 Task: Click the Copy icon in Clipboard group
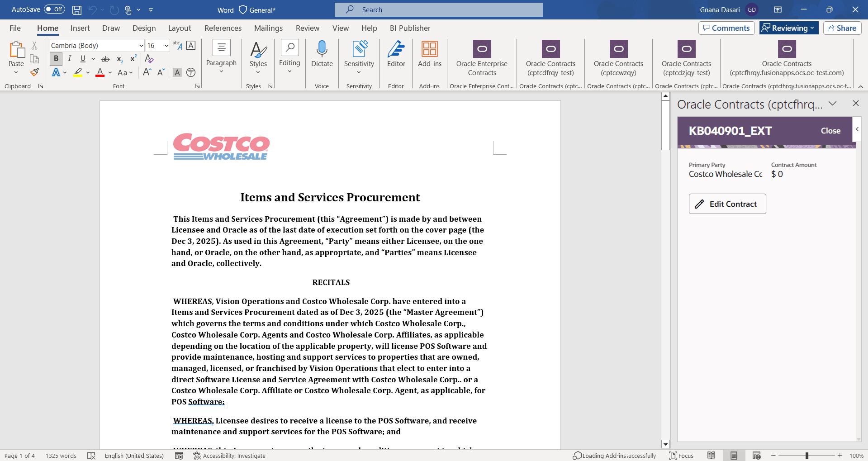coord(34,59)
